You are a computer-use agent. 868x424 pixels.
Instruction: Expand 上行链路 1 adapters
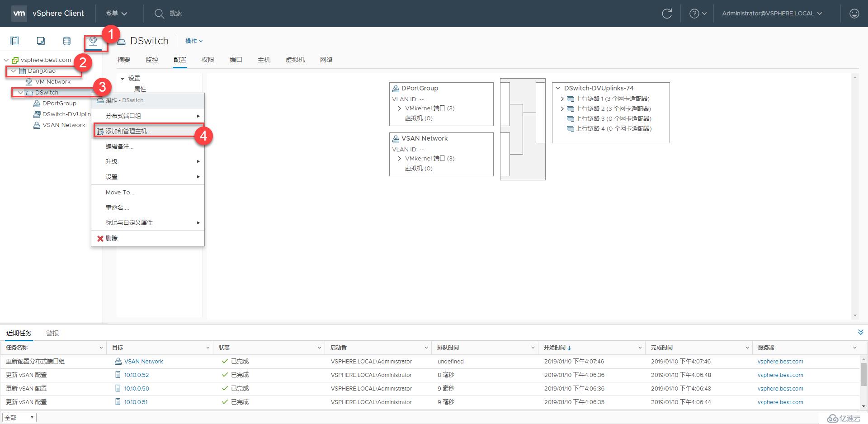click(x=562, y=99)
